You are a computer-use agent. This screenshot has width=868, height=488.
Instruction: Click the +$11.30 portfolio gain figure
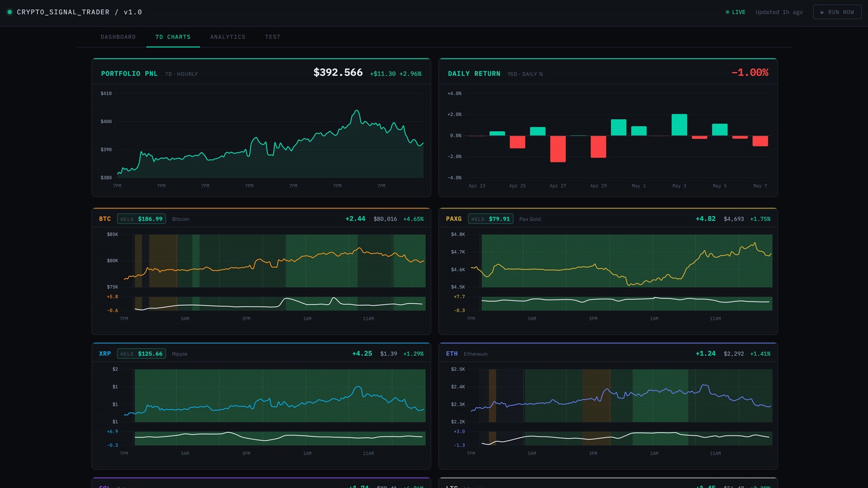(383, 74)
